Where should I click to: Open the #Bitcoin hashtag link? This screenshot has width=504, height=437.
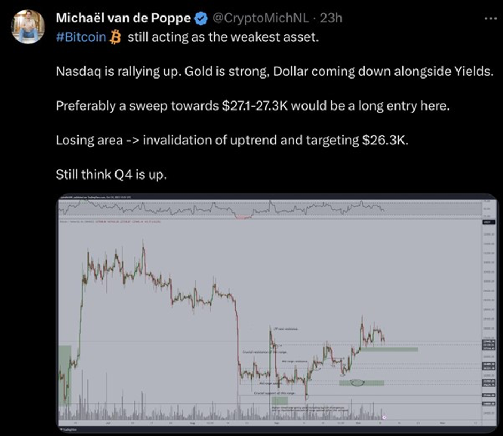pos(81,38)
